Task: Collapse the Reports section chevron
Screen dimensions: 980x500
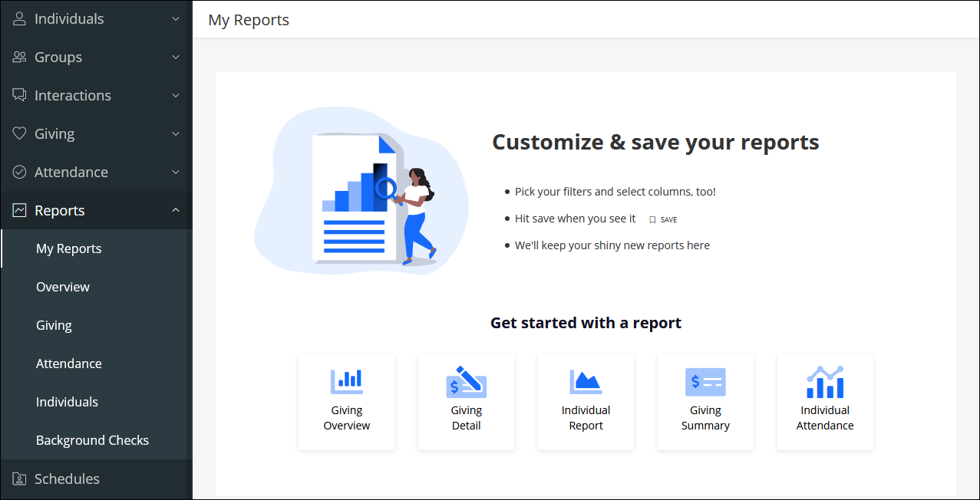Action: (176, 210)
